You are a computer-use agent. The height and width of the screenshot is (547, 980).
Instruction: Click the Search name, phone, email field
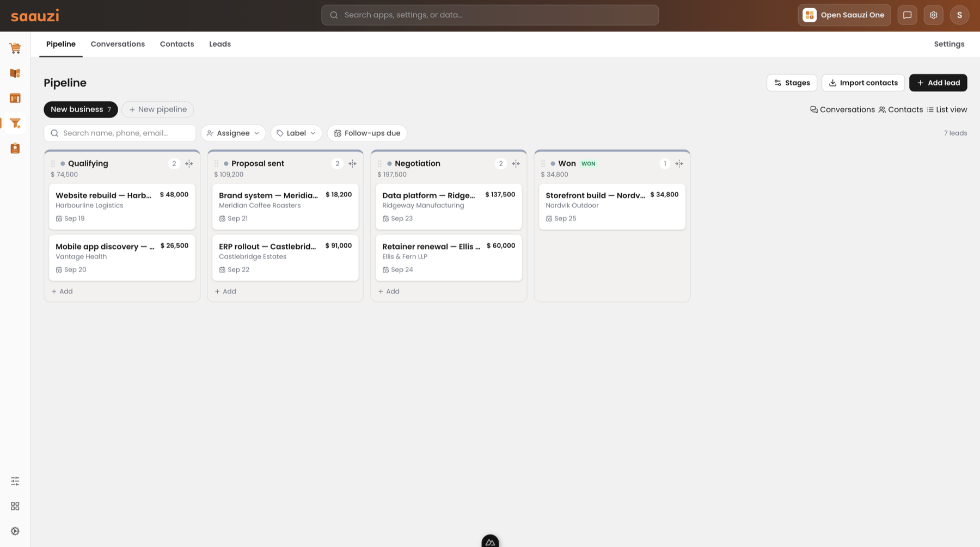click(120, 133)
